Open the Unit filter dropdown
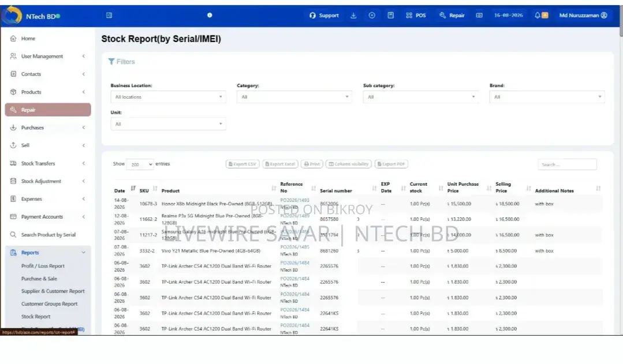Viewport: 623px width, 364px height. [168, 124]
